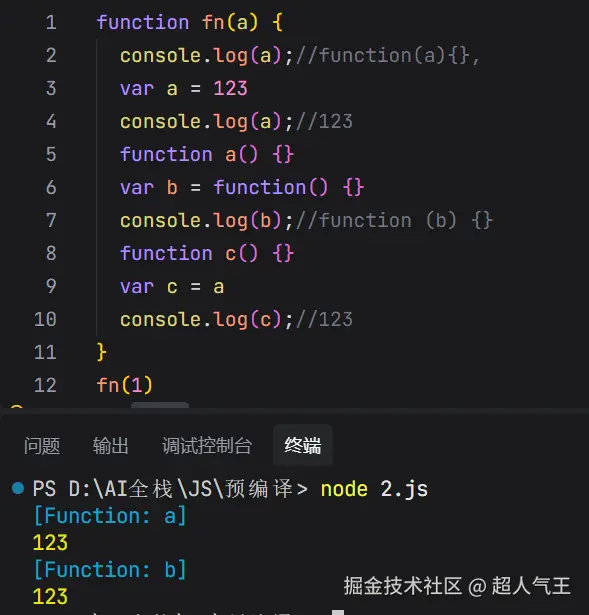Click terminal prompt path 'PS D:\AI全栈\JS\预编译>'
The height and width of the screenshot is (615, 589).
[170, 489]
